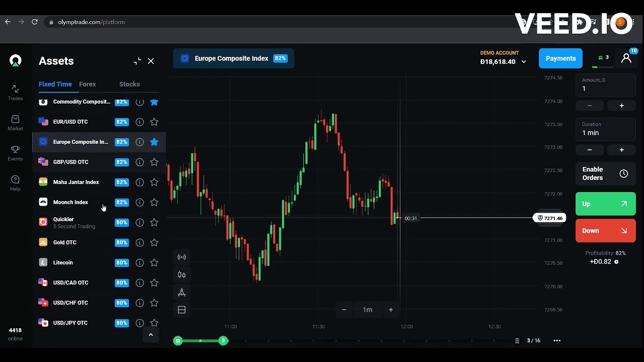Switch to the Stocks tab
Screen dimensions: 644x362
129,84
